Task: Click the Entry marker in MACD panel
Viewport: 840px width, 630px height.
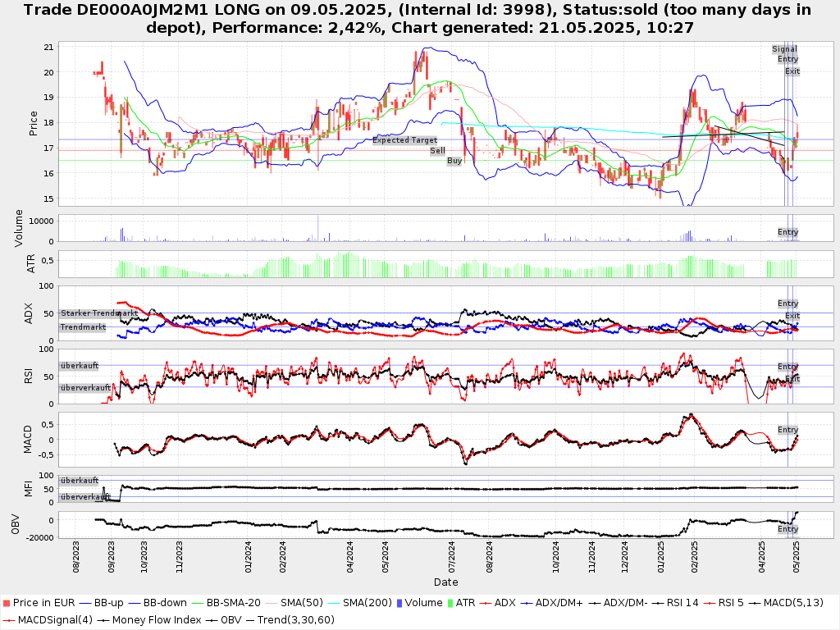Action: 787,430
